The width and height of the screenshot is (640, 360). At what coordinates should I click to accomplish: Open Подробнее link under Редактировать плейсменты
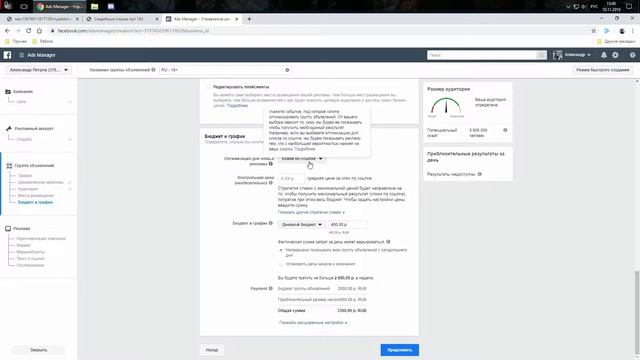(237, 106)
